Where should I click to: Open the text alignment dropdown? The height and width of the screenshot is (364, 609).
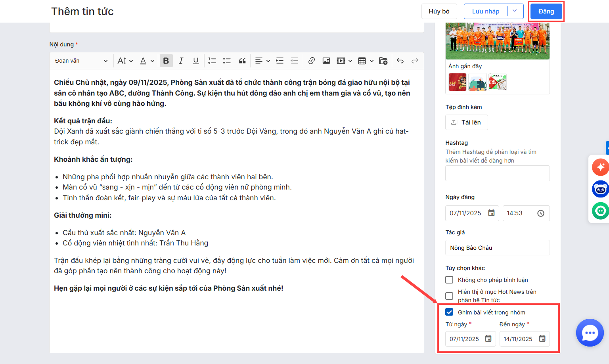click(262, 61)
